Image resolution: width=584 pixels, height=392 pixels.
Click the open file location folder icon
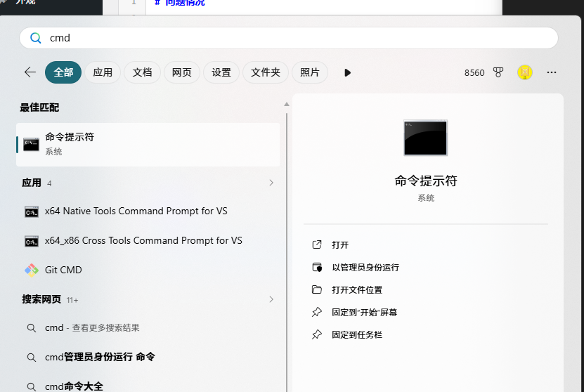click(x=317, y=290)
